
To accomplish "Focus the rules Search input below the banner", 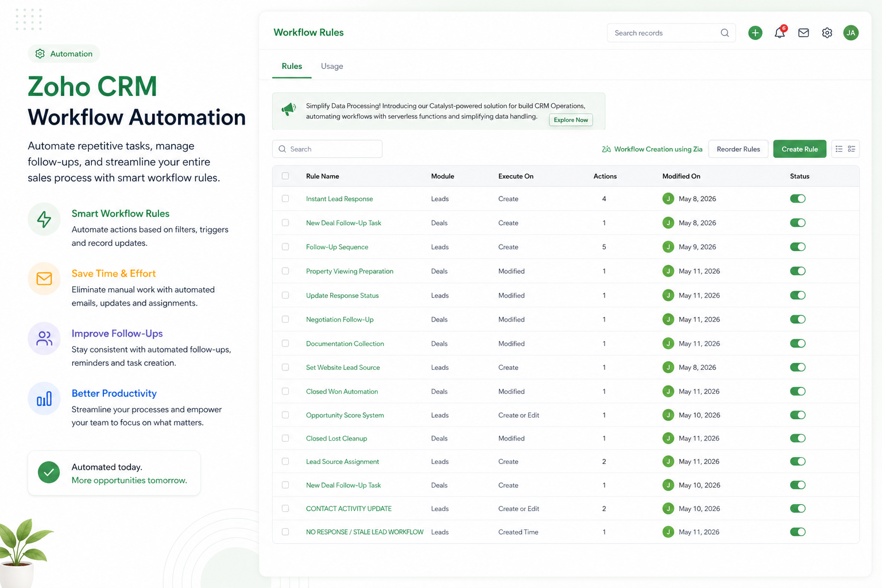I will pos(327,149).
